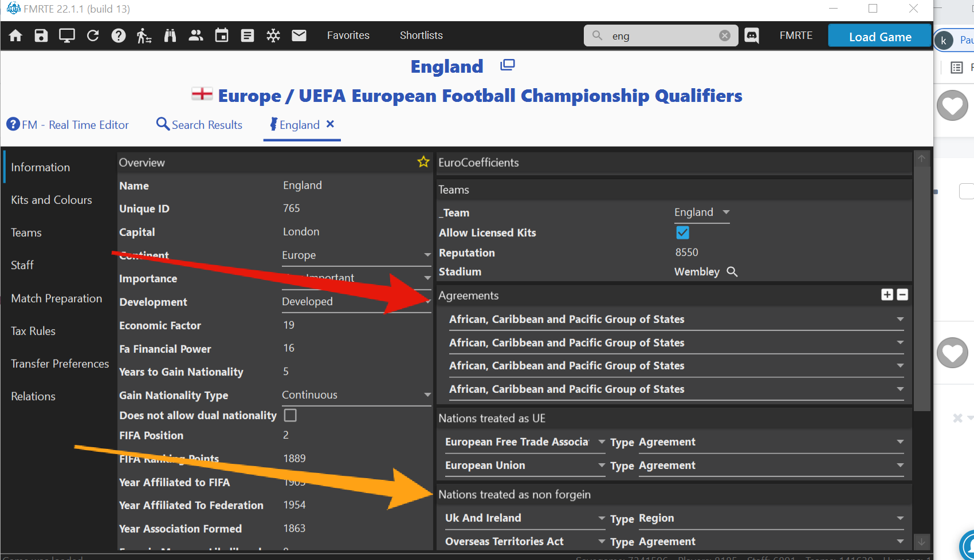Open the Favorites menu
This screenshot has height=560, width=974.
[x=348, y=36]
